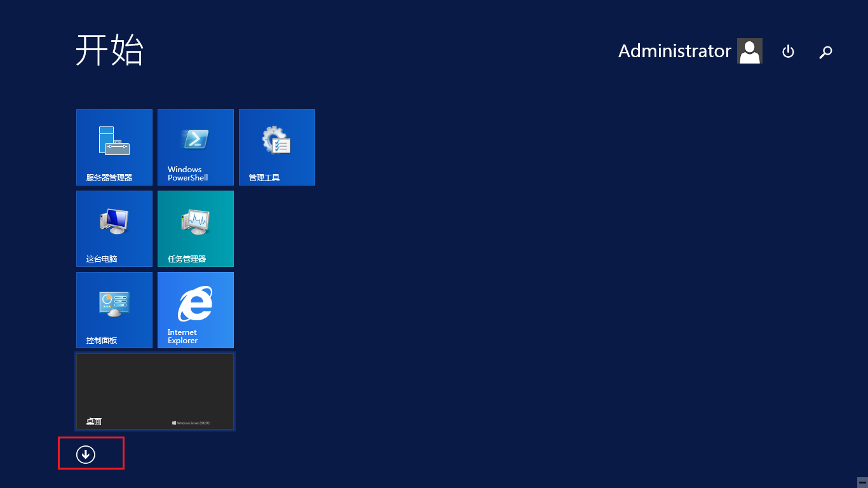Launch the Windows PowerShell tile icon
Viewport: 868px width, 488px height.
tap(195, 139)
